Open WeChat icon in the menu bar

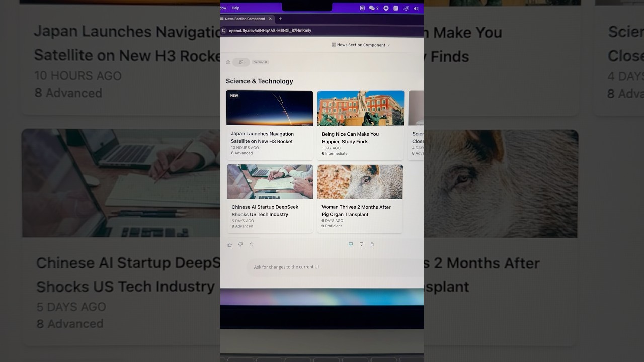372,8
